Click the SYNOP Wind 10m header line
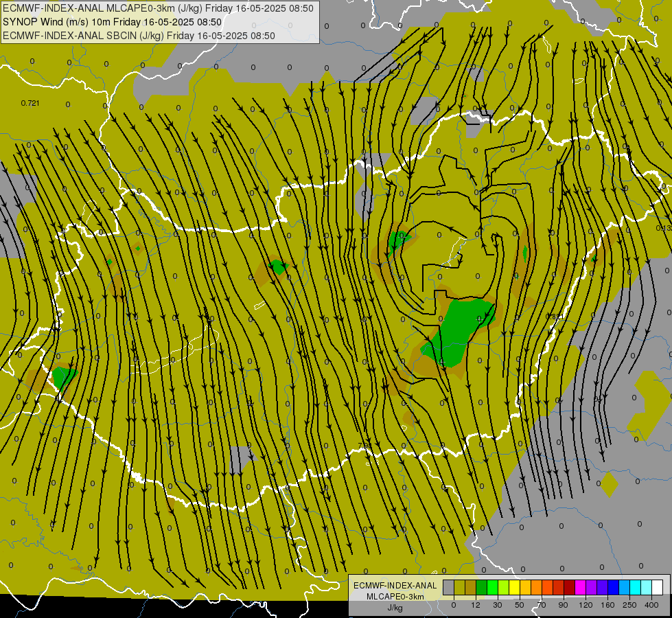Viewport: 672px width, 618px height. (x=113, y=22)
